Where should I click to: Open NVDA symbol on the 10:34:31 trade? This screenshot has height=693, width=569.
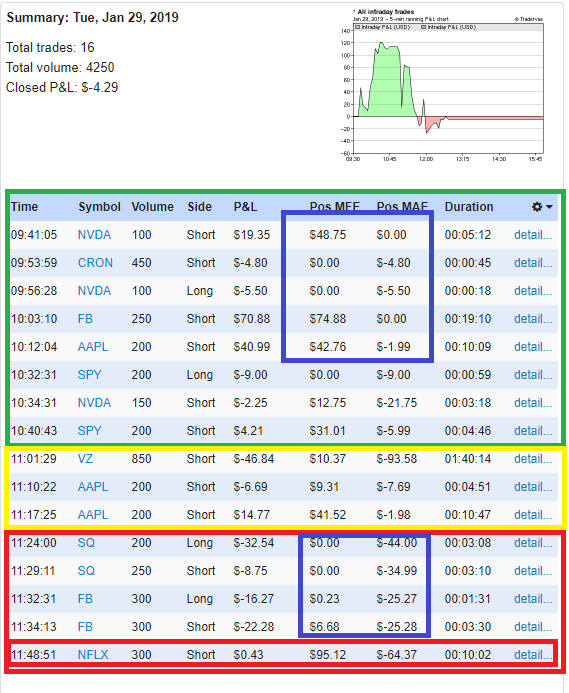pyautogui.click(x=94, y=403)
